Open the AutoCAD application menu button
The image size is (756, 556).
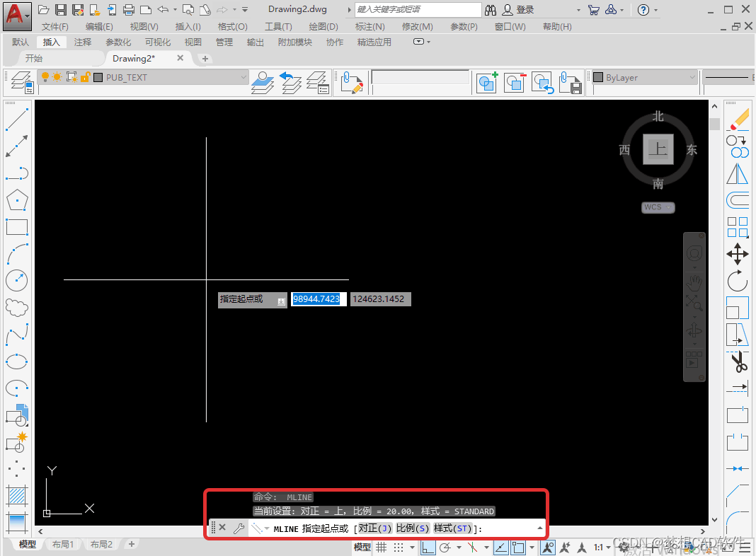[17, 16]
